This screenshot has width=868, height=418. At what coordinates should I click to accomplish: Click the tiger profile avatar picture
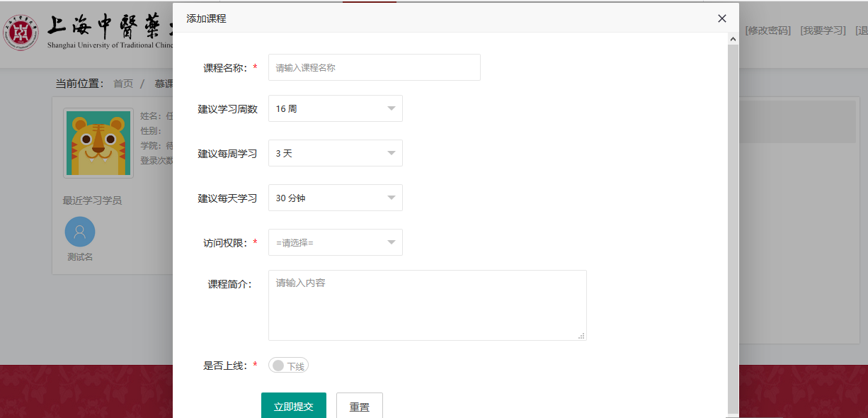coord(98,142)
